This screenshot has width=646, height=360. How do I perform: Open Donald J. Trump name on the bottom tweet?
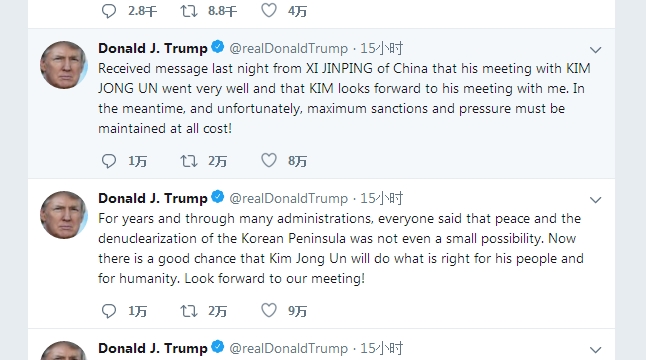(x=153, y=348)
